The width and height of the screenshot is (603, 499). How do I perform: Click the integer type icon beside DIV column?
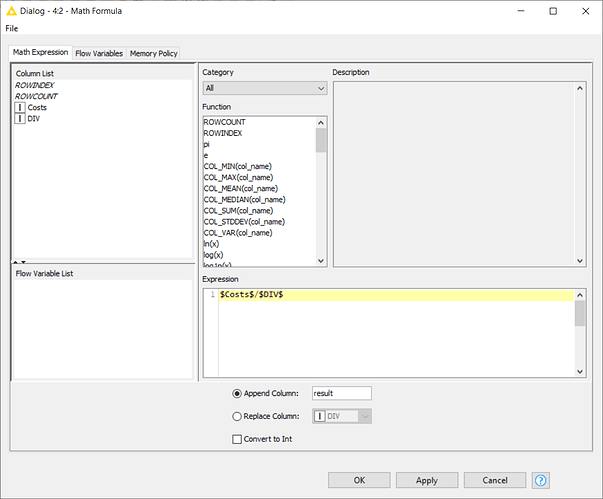(x=20, y=118)
